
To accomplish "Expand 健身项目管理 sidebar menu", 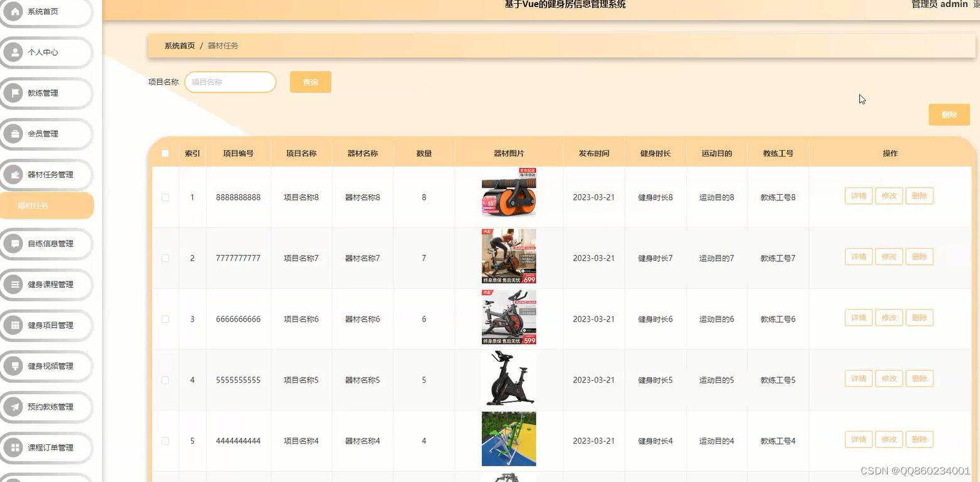I will click(x=46, y=326).
